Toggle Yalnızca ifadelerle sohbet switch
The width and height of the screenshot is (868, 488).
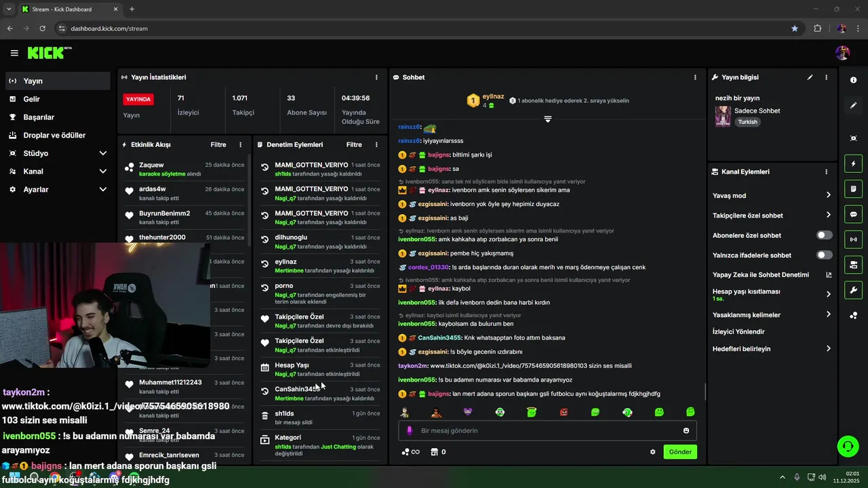coord(824,255)
